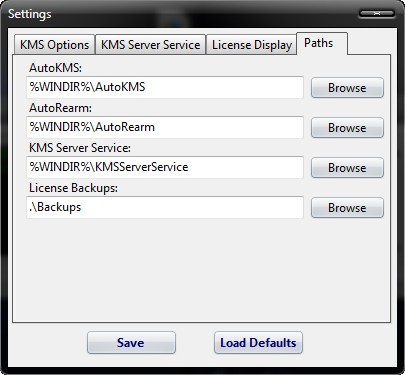
Task: Switch to the KMS Options tab
Action: 54,44
